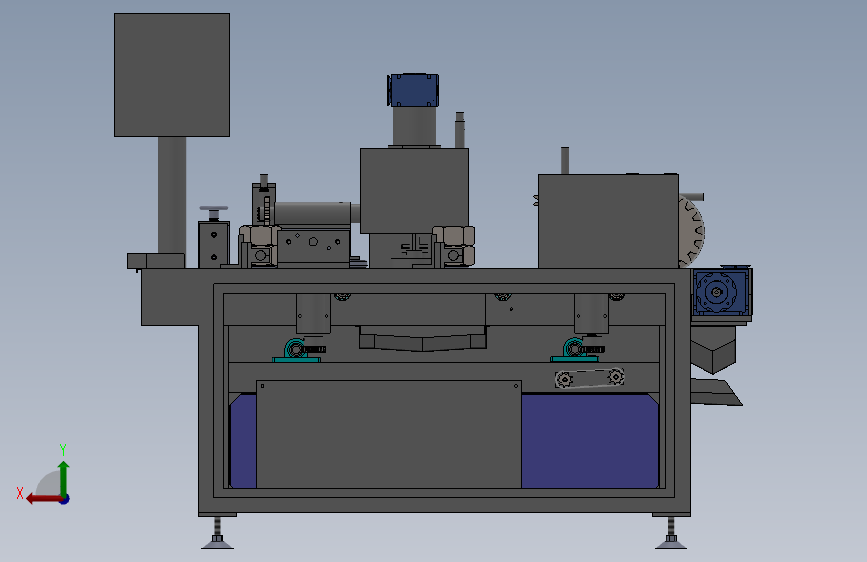Select the V-shaped tray under the center beam
Image resolution: width=867 pixels, height=562 pixels.
point(423,339)
